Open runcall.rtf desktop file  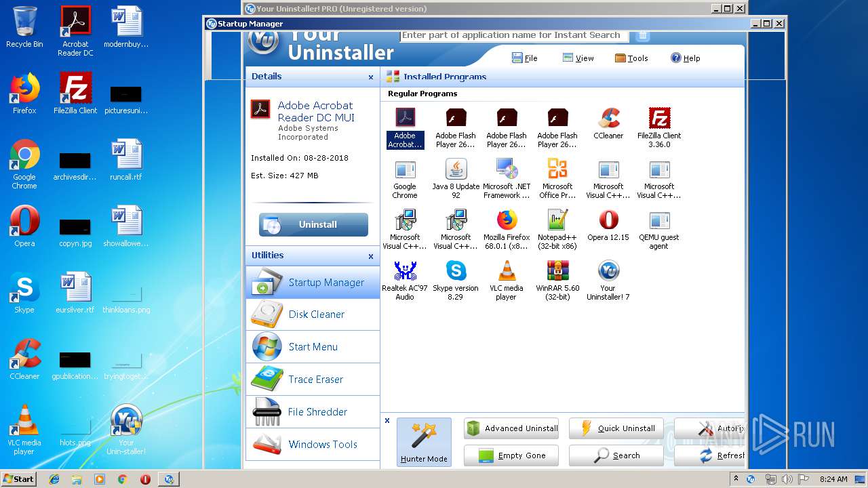(126, 160)
